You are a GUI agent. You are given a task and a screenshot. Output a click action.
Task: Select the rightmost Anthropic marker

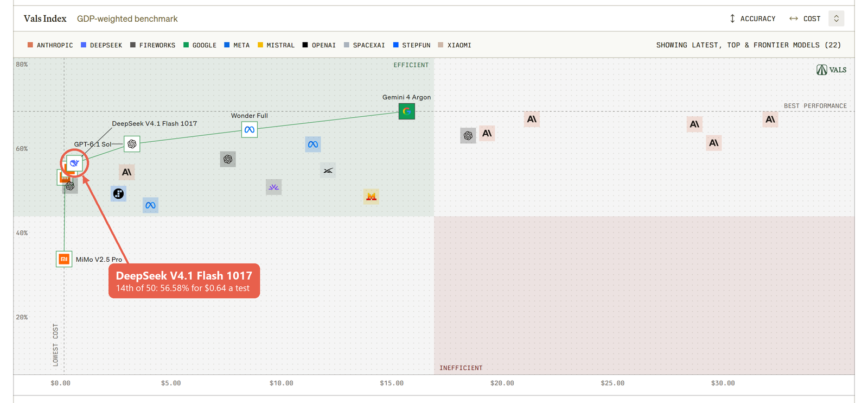point(770,119)
